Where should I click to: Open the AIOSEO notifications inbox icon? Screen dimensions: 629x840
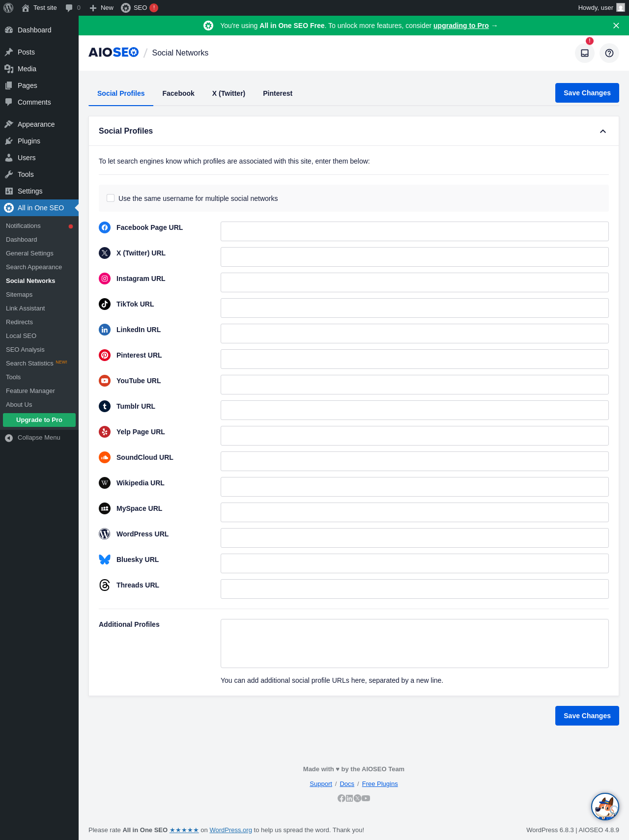585,53
